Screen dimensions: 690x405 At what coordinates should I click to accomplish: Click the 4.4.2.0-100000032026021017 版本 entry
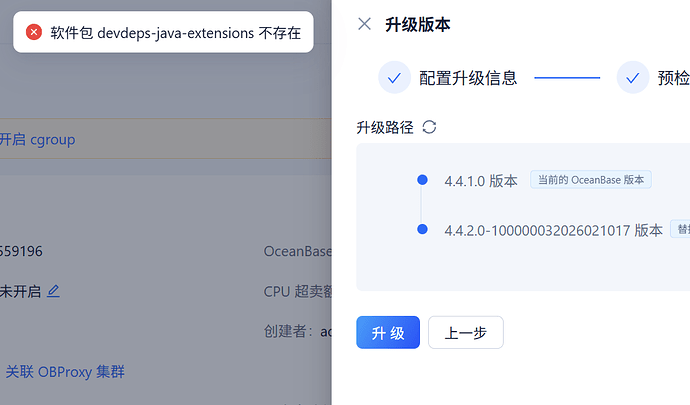pos(553,230)
